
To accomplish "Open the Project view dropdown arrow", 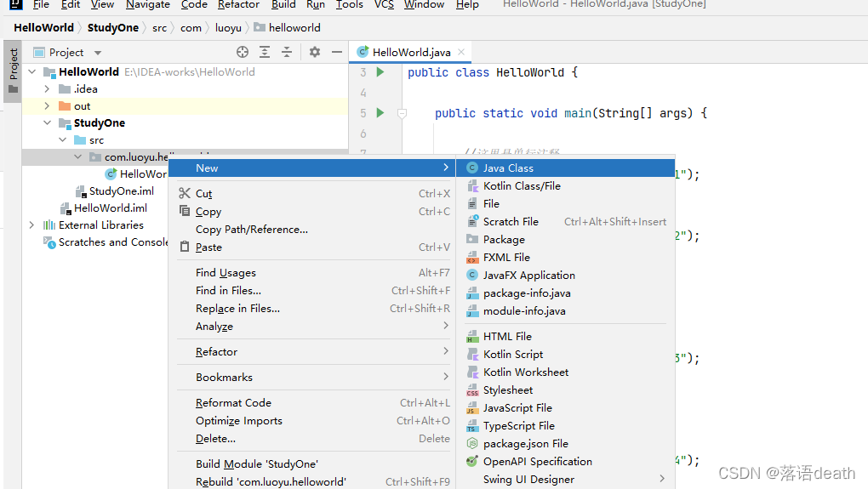I will (x=98, y=53).
